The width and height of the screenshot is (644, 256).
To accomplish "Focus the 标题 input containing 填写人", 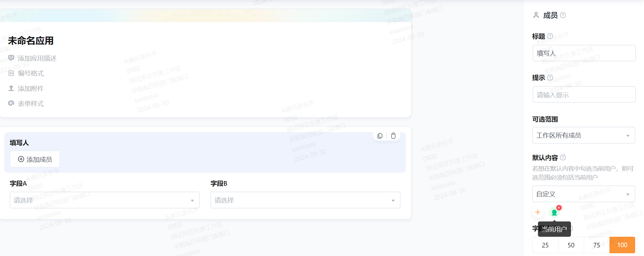I will point(584,53).
